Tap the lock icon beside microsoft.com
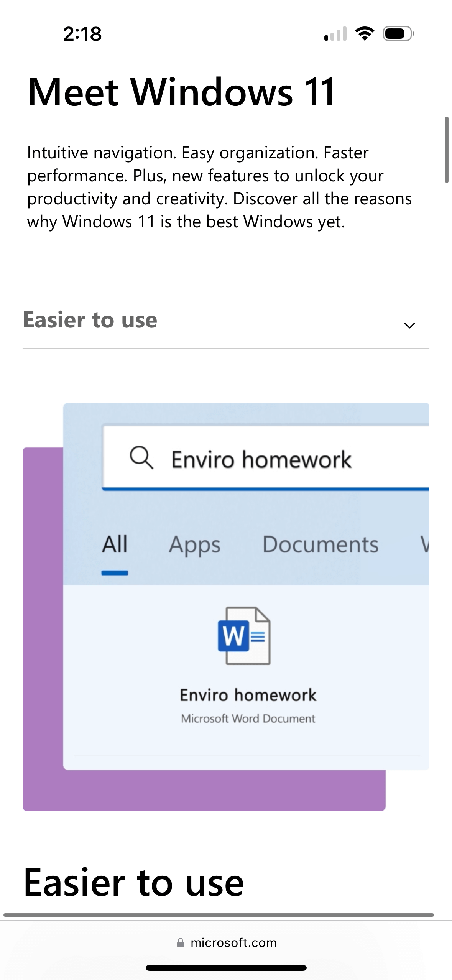452x980 pixels. click(x=180, y=943)
